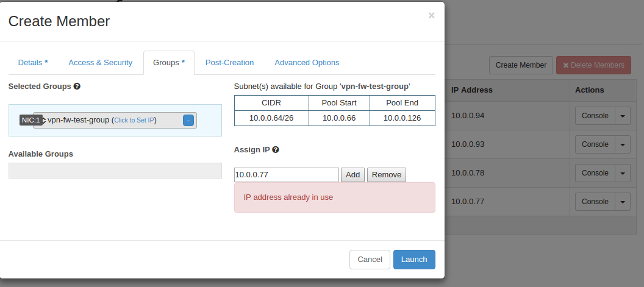The image size is (644, 287).
Task: Select the Groups tab
Action: pos(169,63)
